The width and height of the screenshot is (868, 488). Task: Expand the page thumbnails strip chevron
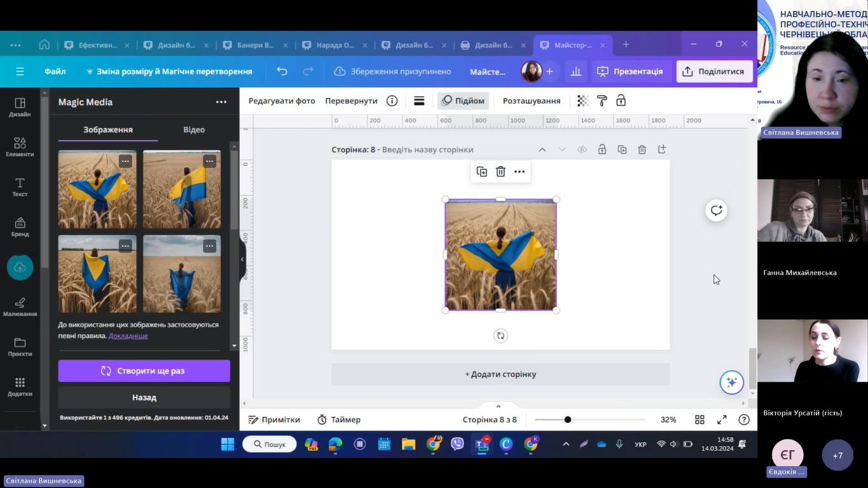coord(499,407)
